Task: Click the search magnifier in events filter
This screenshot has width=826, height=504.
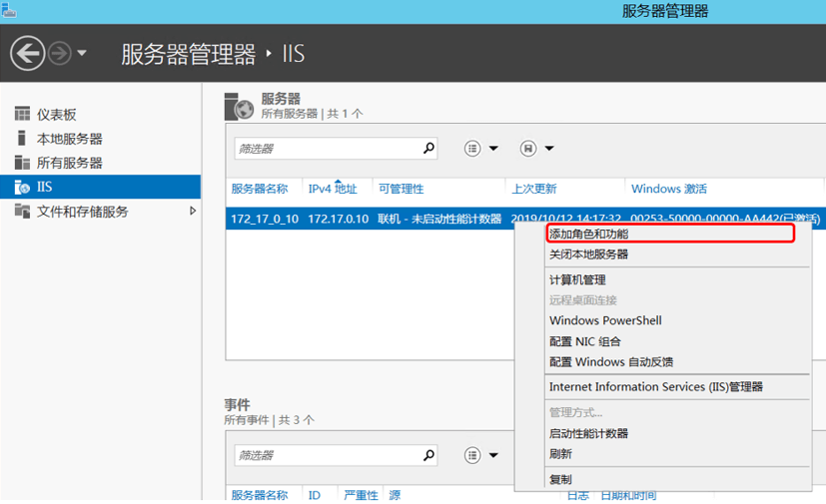Action: pos(428,455)
